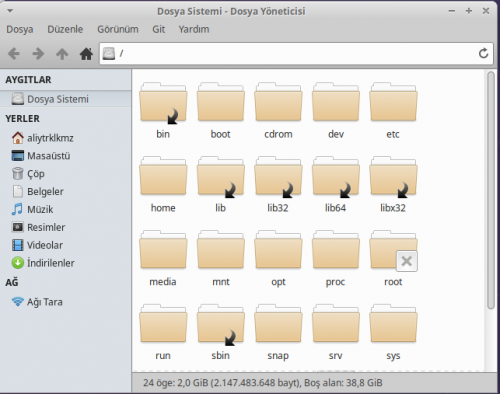
Task: Select the restricted root folder icon
Action: [393, 250]
